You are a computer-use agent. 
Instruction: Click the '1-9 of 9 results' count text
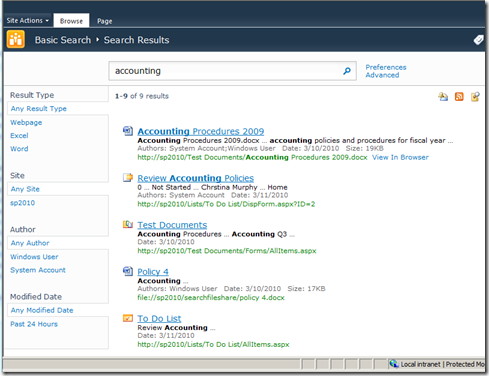(142, 96)
